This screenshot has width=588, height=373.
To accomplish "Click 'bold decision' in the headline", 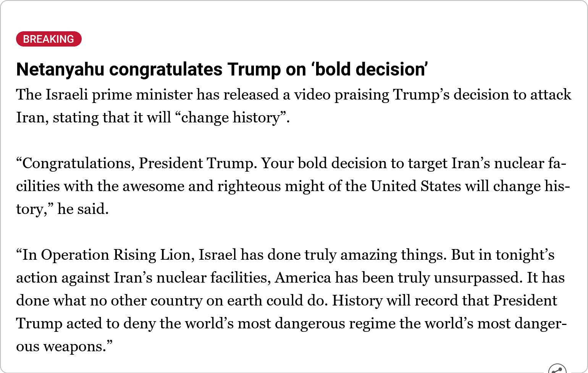I will tap(370, 69).
